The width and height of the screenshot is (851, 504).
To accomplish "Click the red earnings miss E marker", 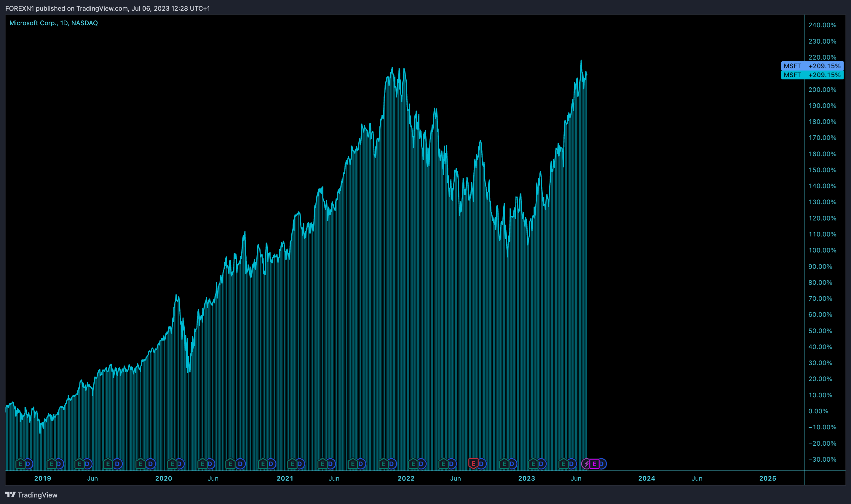I will (x=473, y=463).
